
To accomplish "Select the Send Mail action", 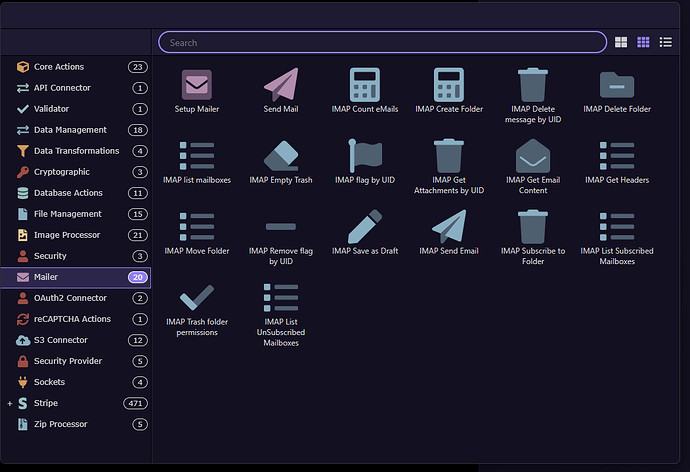I will tap(281, 91).
